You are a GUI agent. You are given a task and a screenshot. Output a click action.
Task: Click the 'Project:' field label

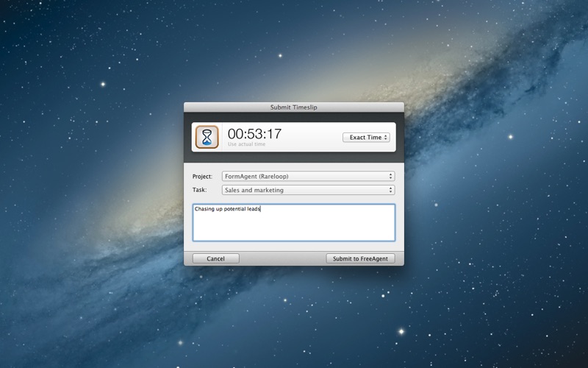tap(202, 177)
